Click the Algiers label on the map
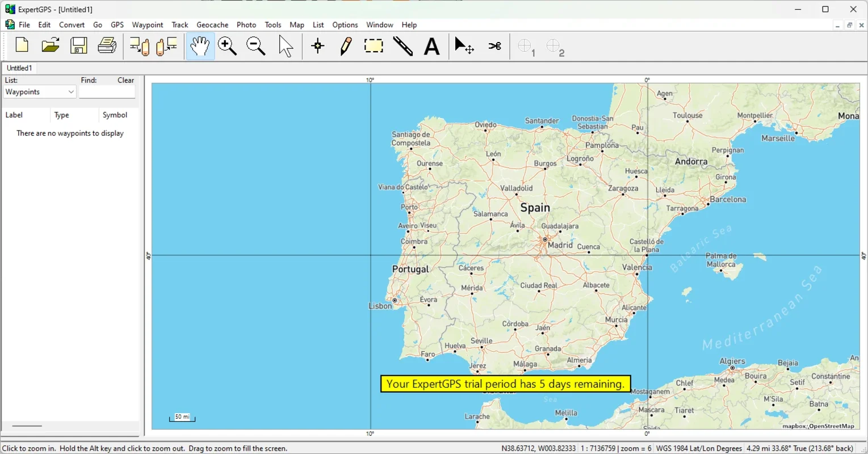 (732, 361)
